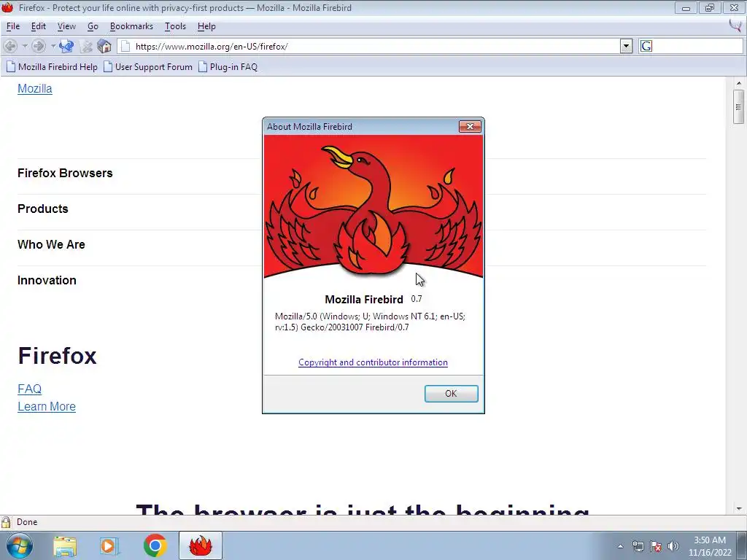Image resolution: width=747 pixels, height=560 pixels.
Task: Click the Google search box
Action: point(697,46)
